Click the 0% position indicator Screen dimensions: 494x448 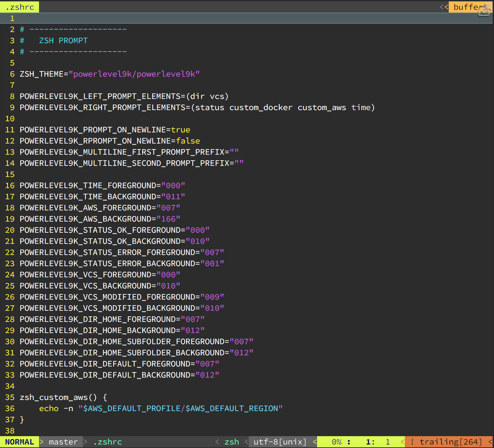point(337,442)
